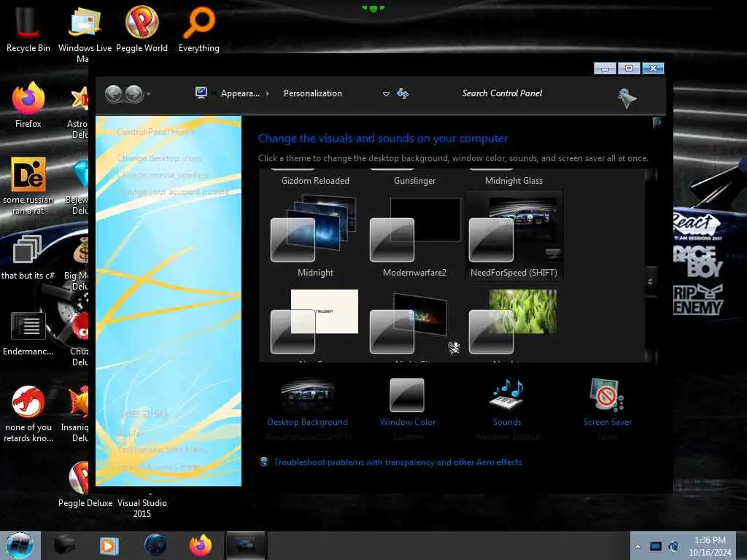This screenshot has height=560, width=747.
Task: Open Control Panel Home sidebar link
Action: click(x=155, y=132)
